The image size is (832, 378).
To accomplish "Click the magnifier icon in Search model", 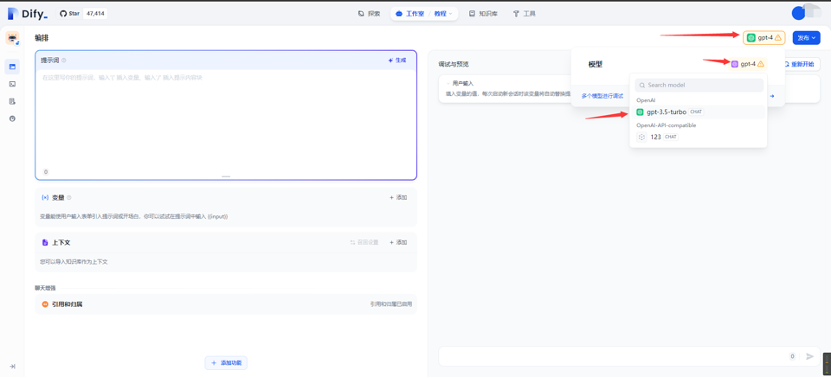I will 642,85.
